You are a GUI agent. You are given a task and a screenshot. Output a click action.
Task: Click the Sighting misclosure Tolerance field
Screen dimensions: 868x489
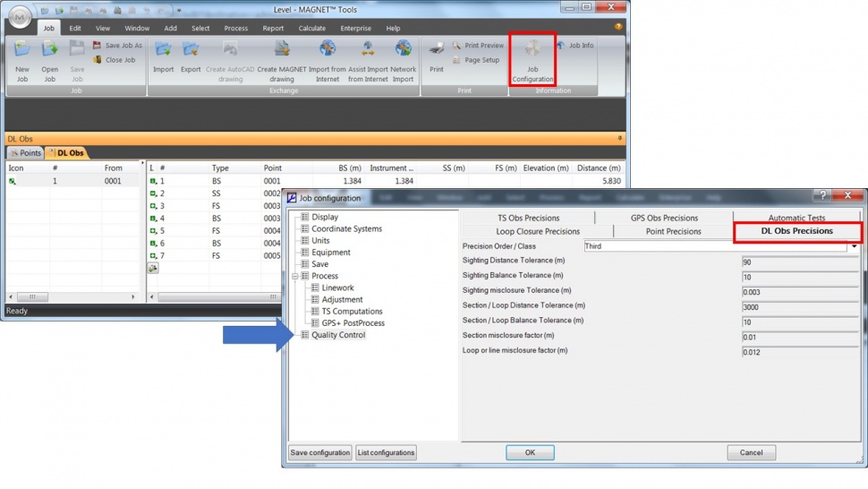click(x=801, y=292)
